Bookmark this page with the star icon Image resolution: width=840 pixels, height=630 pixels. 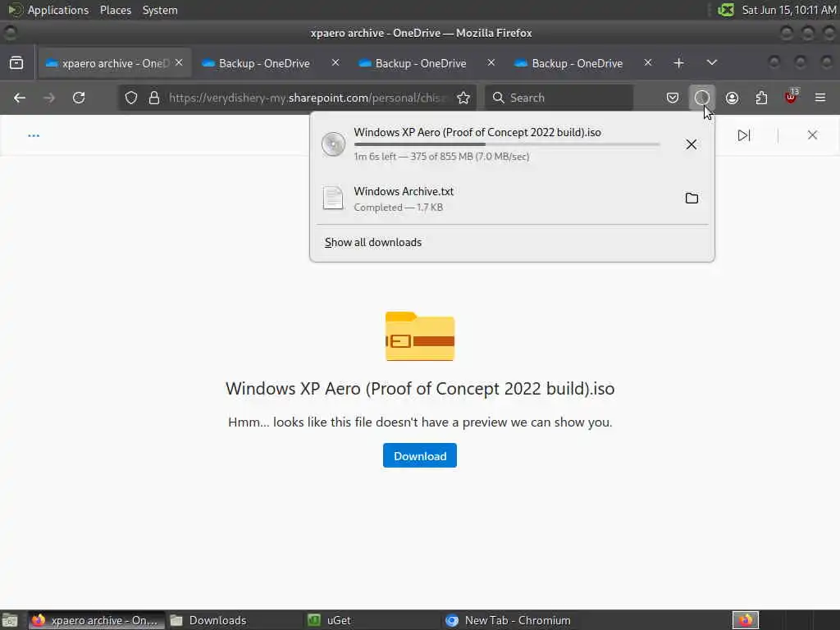(x=463, y=98)
